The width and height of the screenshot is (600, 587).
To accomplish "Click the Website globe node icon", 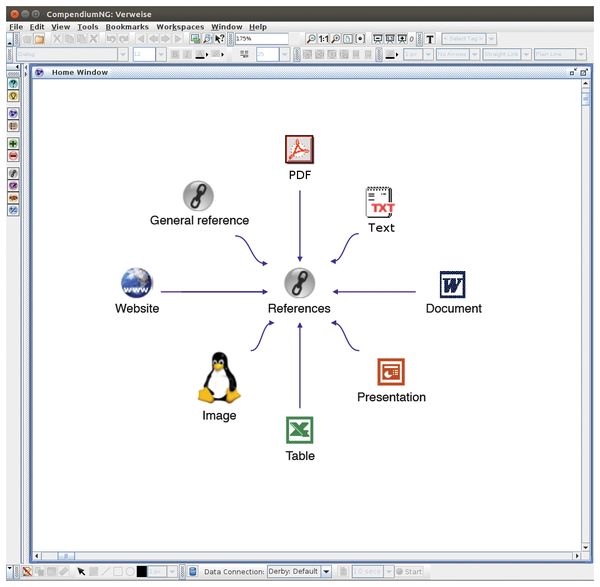I will [x=137, y=282].
